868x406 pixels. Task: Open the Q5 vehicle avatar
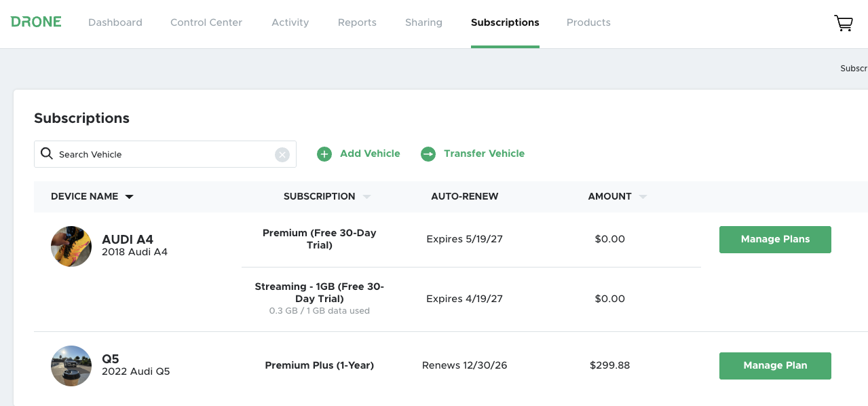click(x=71, y=366)
